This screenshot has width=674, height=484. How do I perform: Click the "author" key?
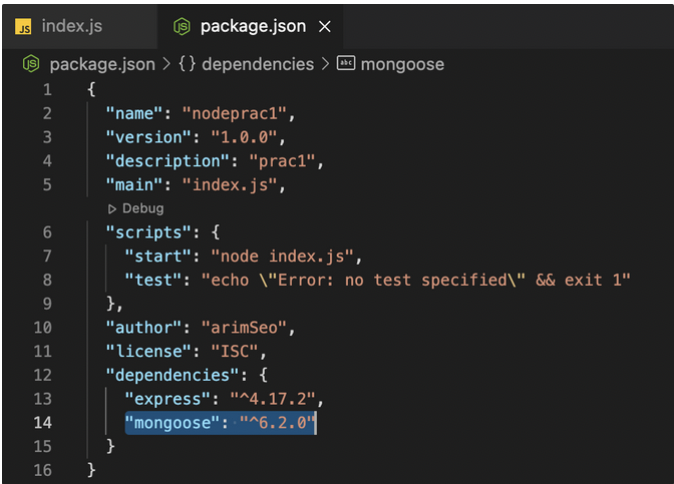coord(144,328)
